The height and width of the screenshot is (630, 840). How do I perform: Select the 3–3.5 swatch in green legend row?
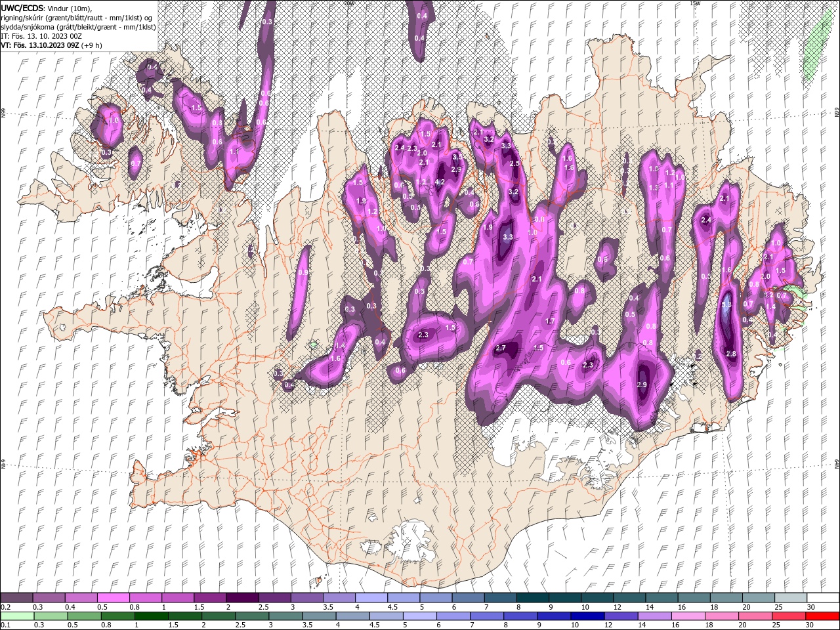[x=285, y=616]
